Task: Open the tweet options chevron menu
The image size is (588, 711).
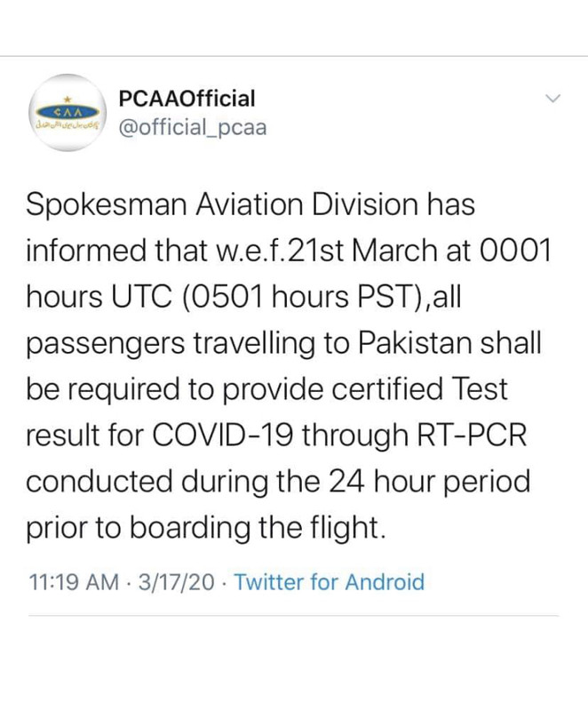Action: (x=553, y=99)
